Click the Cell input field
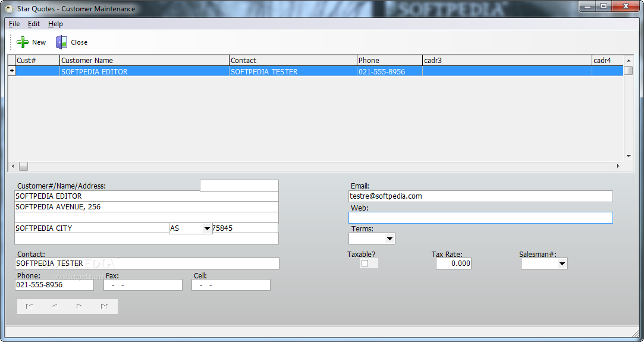The image size is (644, 342). [x=231, y=285]
